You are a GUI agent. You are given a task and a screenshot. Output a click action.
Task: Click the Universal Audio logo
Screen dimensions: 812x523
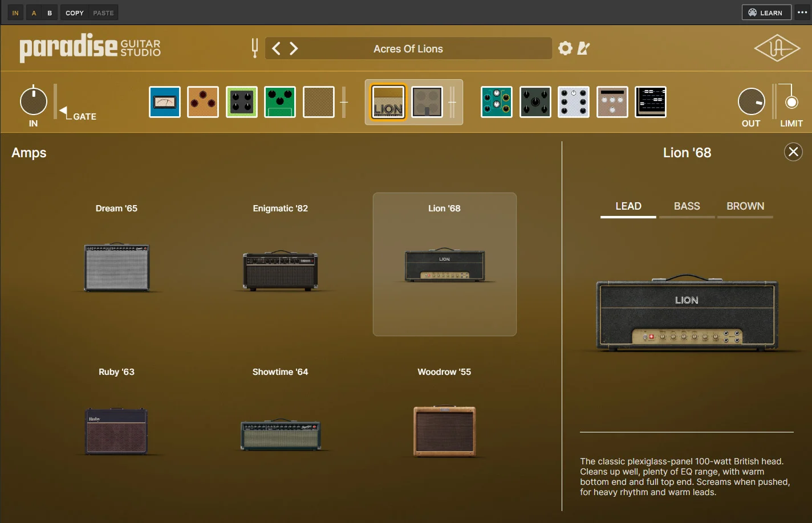777,49
